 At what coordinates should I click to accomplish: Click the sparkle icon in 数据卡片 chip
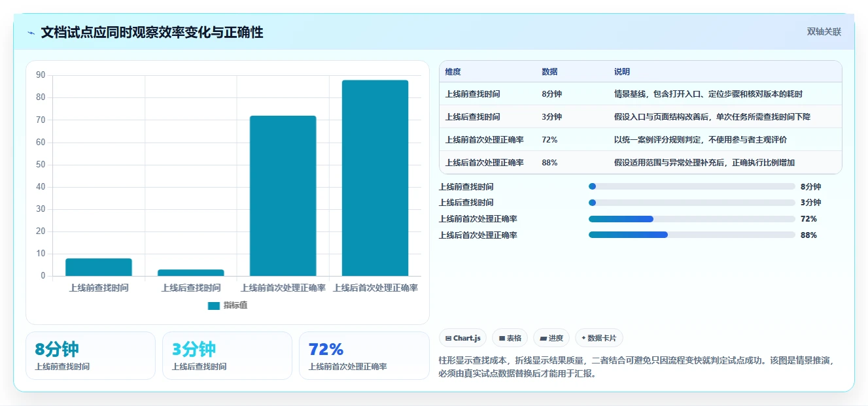(583, 338)
